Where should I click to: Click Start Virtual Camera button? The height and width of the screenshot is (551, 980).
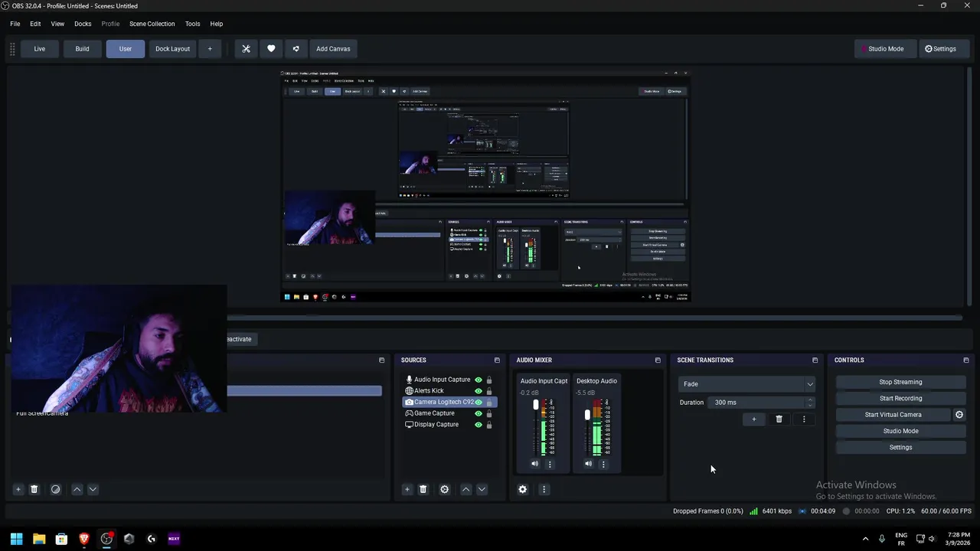point(893,415)
